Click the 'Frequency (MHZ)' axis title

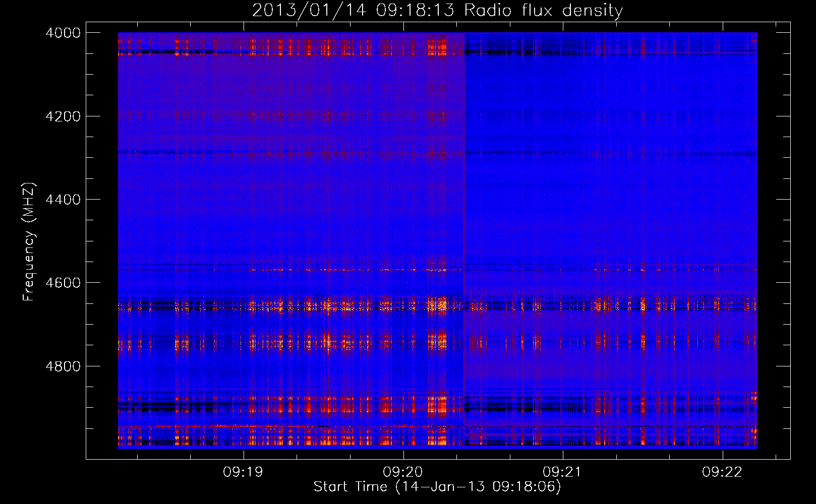click(x=29, y=242)
